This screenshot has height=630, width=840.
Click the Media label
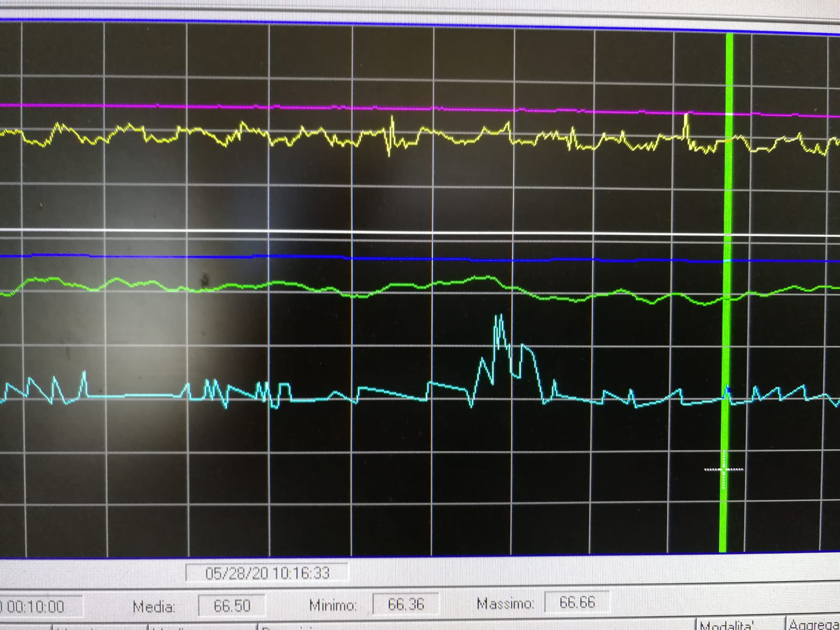click(154, 607)
